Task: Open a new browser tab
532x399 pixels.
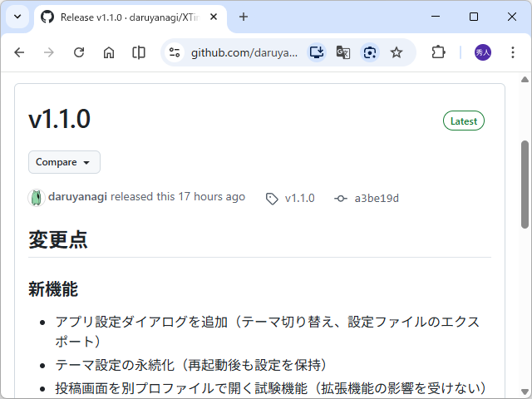Action: tap(244, 17)
